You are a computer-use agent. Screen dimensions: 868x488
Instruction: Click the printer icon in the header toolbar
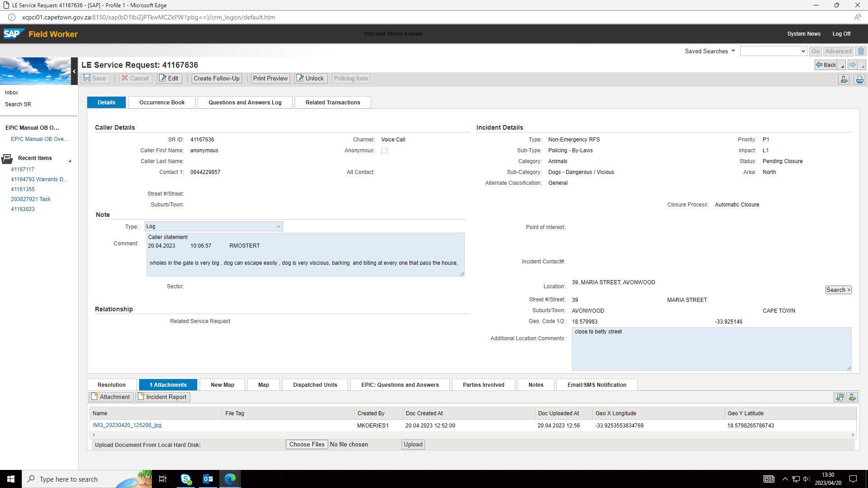coord(859,80)
